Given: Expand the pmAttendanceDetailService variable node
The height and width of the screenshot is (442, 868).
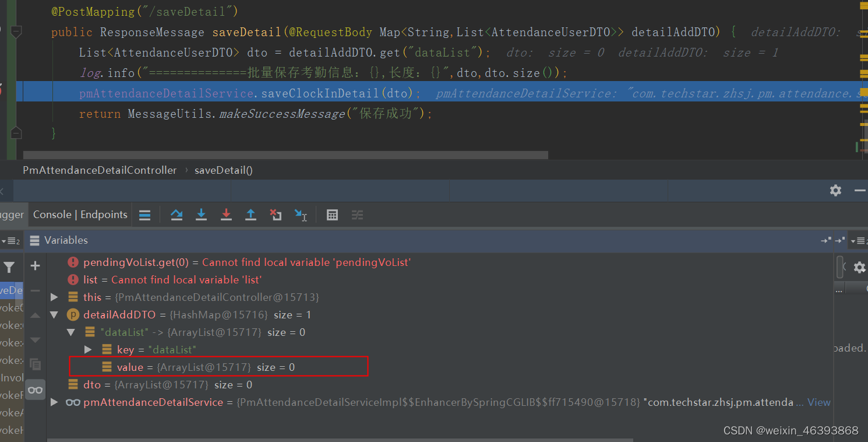Looking at the screenshot, I should [x=54, y=402].
